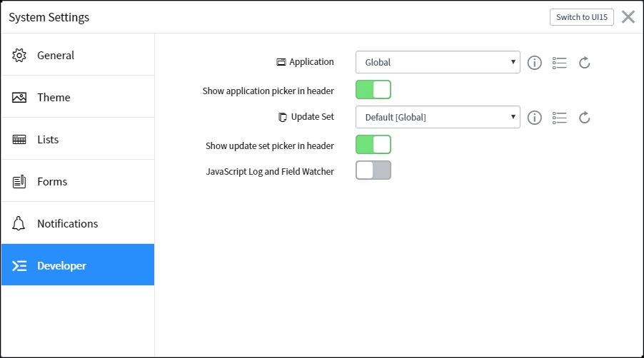
Task: Click the Notifications bell icon
Action: pos(19,223)
